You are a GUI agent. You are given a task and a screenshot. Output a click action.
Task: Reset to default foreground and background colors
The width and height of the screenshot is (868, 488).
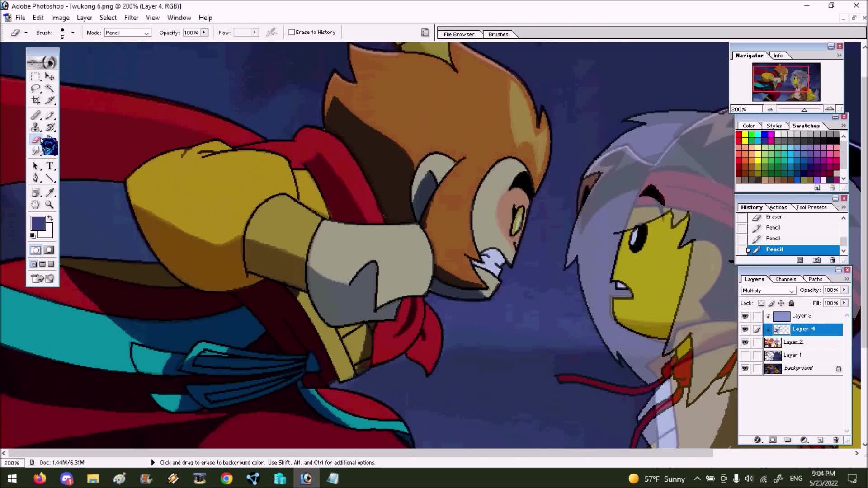coord(33,235)
